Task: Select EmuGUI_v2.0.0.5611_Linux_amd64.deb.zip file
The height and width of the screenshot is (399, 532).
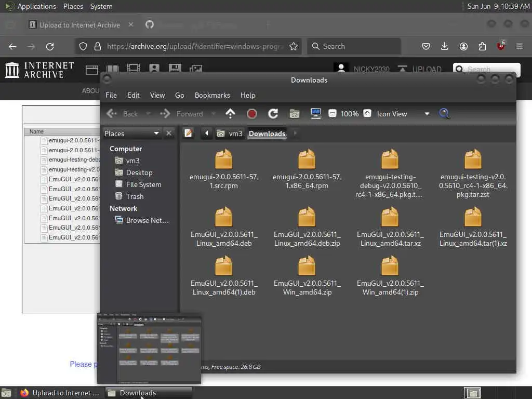Action: 307,227
